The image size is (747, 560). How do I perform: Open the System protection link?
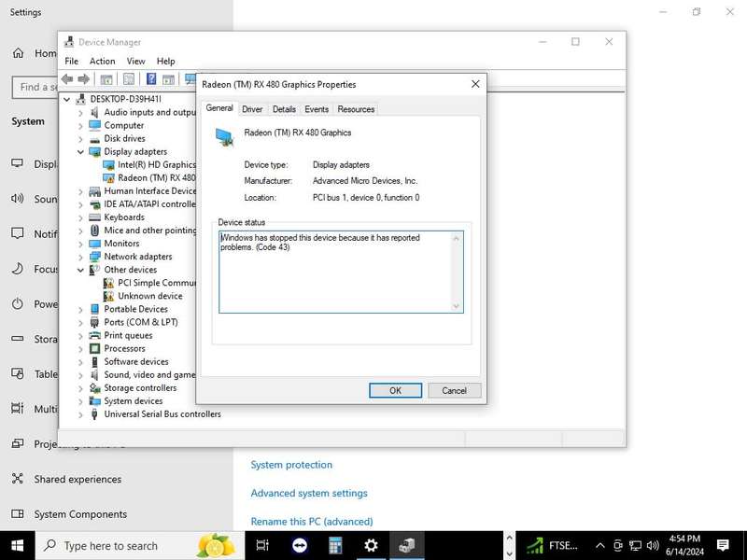(291, 465)
